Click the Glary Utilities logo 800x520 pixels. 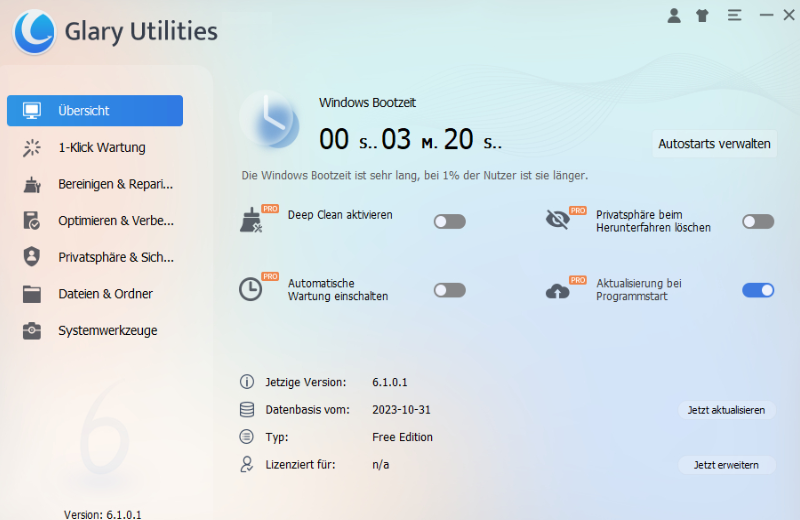click(x=34, y=32)
